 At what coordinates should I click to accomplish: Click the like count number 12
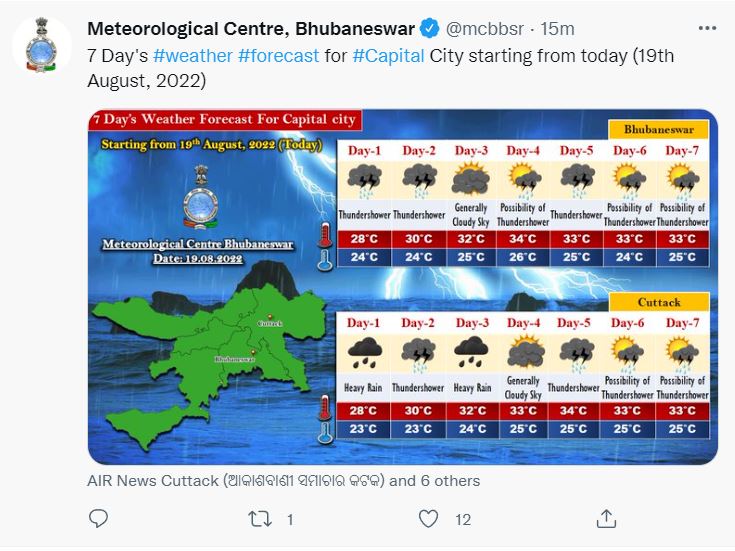[x=463, y=520]
